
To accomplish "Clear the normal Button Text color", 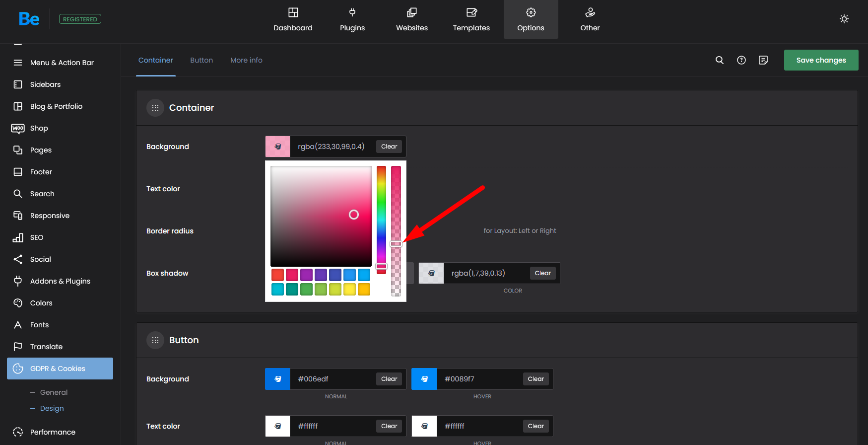I will click(x=389, y=426).
